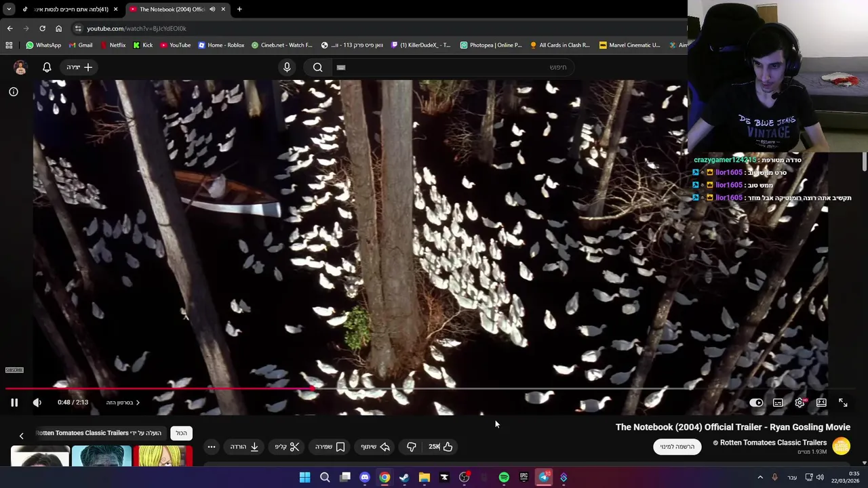This screenshot has height=488, width=868.
Task: Dislike the Notebook trailer video
Action: 411,447
